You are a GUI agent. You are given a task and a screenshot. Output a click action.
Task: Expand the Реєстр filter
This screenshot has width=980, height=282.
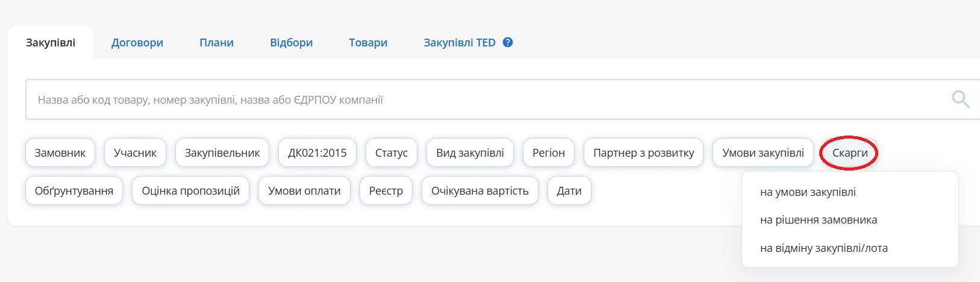pyautogui.click(x=386, y=191)
